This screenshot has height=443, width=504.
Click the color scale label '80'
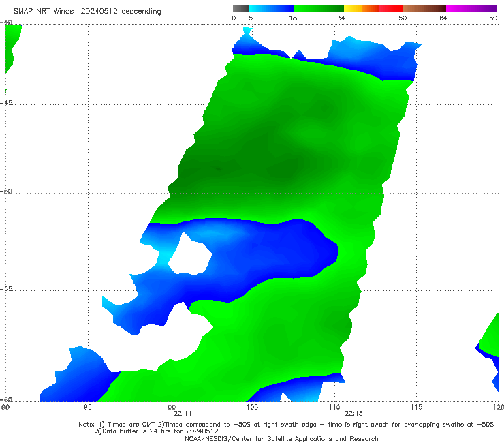pyautogui.click(x=493, y=18)
